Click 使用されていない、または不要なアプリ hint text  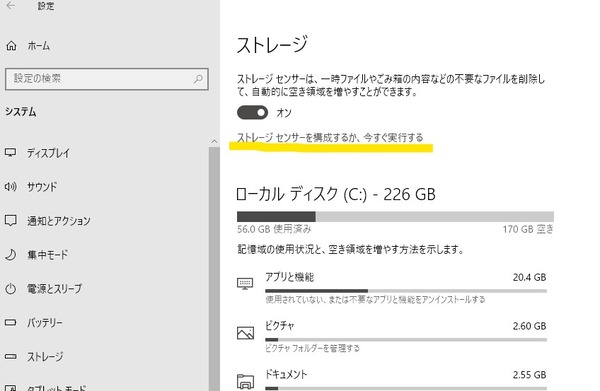click(375, 300)
